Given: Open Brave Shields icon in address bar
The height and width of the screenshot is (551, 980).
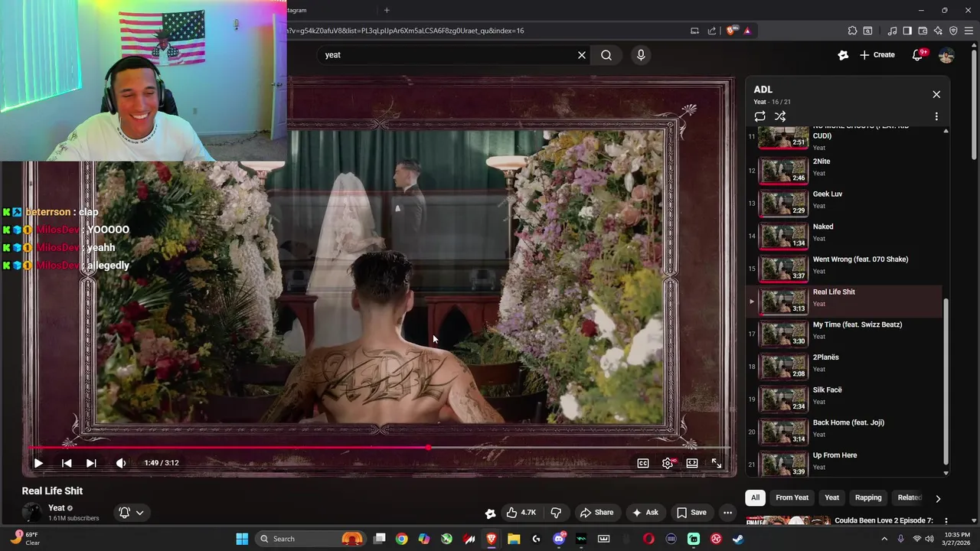Looking at the screenshot, I should click(731, 31).
